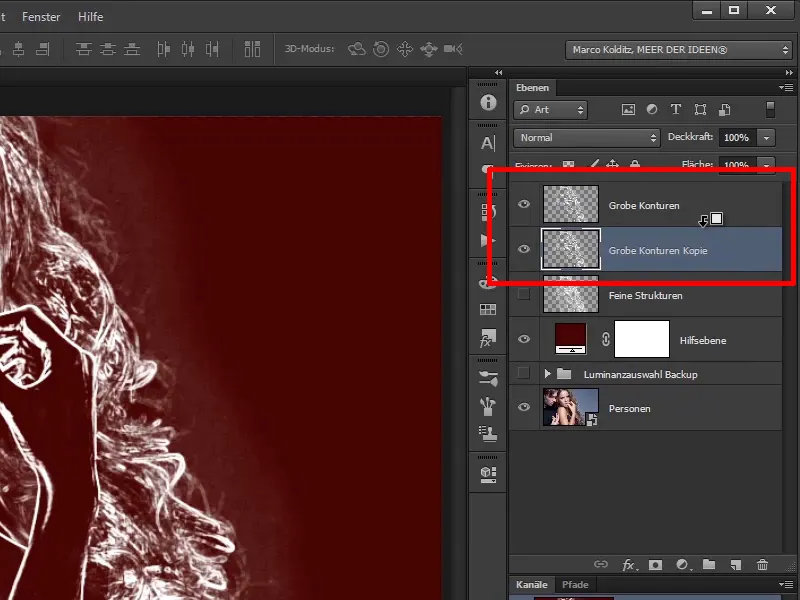Filter layers by adjustment layers icon
This screenshot has height=600, width=800.
click(x=652, y=109)
